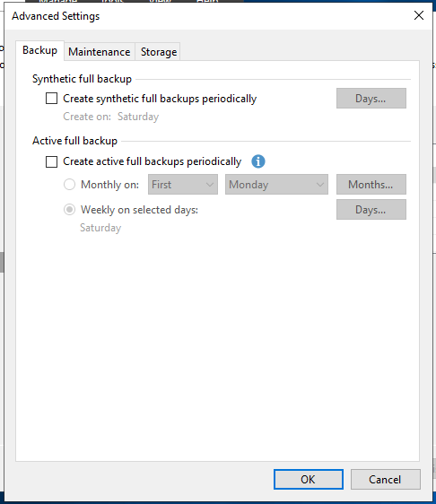Open the First occurrence dropdown
The height and width of the screenshot is (504, 436).
pyautogui.click(x=183, y=185)
